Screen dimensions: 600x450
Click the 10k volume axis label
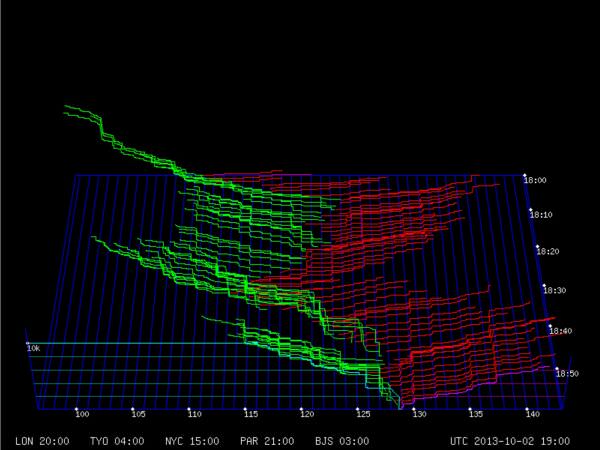(33, 349)
